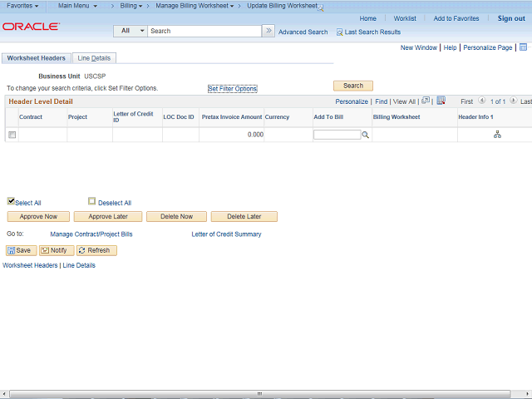
Task: Toggle the Deselect All checkbox
Action: point(91,201)
